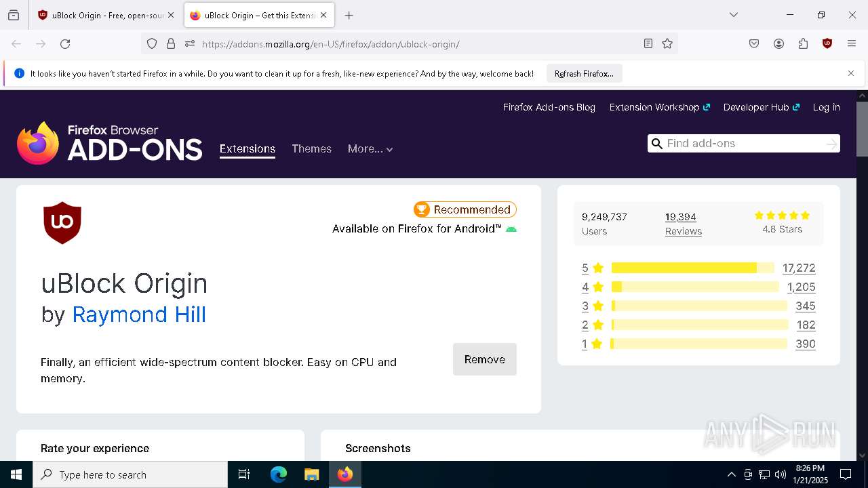This screenshot has height=488, width=868.
Task: Open the volume control in tray
Action: [x=781, y=474]
